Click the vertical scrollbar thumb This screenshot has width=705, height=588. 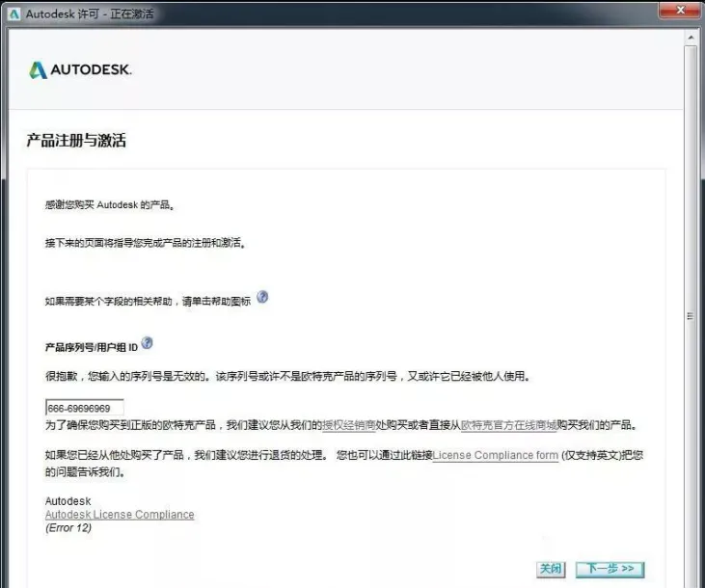691,314
